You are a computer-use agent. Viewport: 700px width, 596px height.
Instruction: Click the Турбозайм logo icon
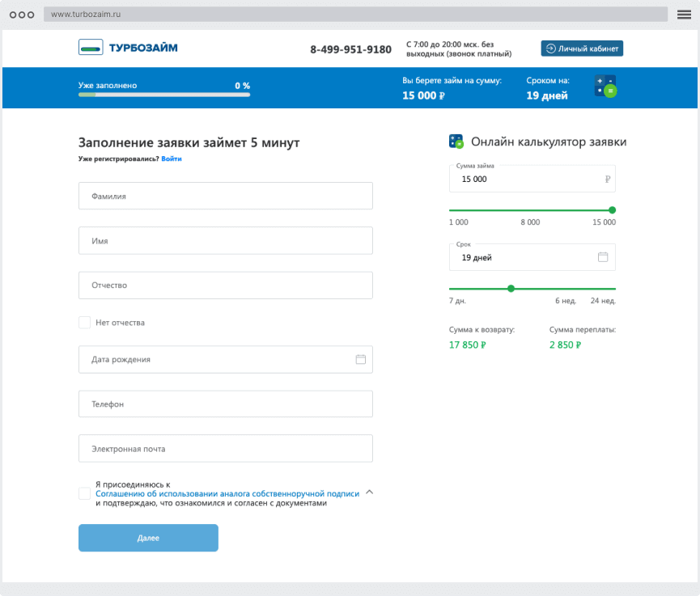91,48
